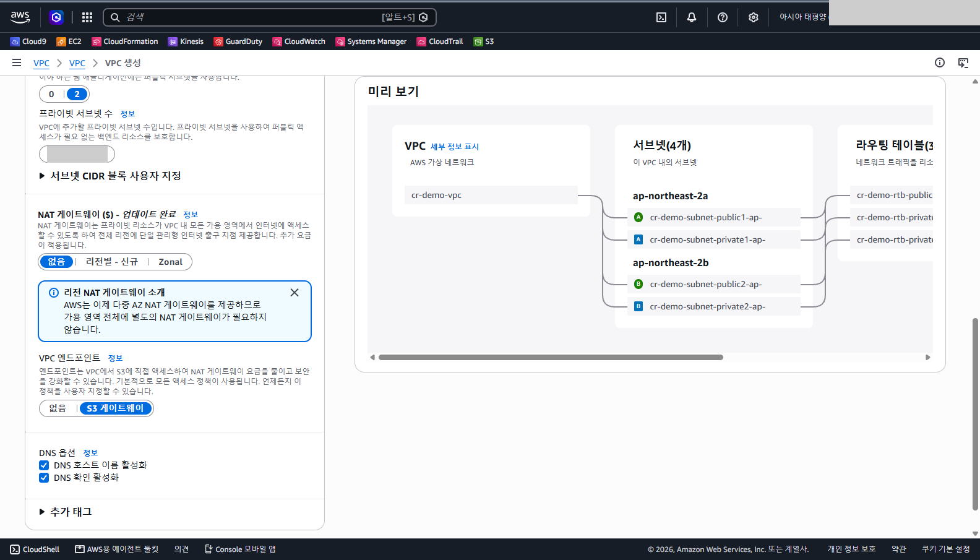
Task: Click the page vertical scrollbar thumb
Action: tap(975, 414)
